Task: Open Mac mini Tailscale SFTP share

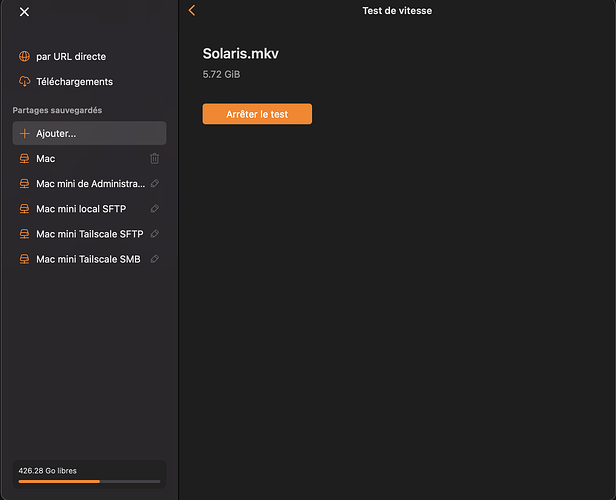Action: point(90,234)
